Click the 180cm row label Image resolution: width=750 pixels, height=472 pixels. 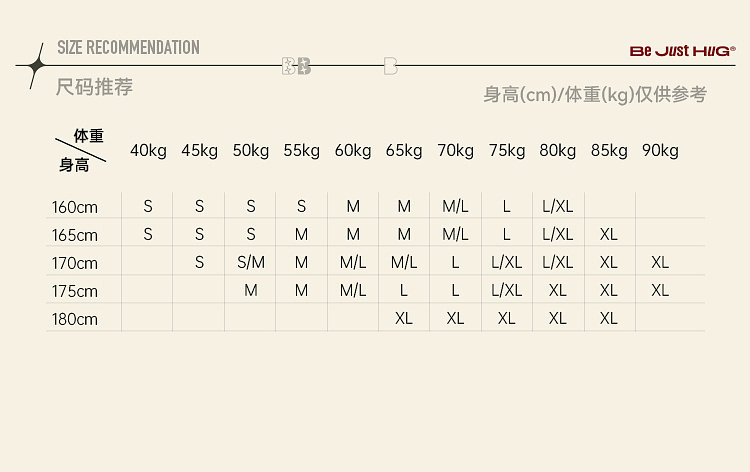click(75, 319)
